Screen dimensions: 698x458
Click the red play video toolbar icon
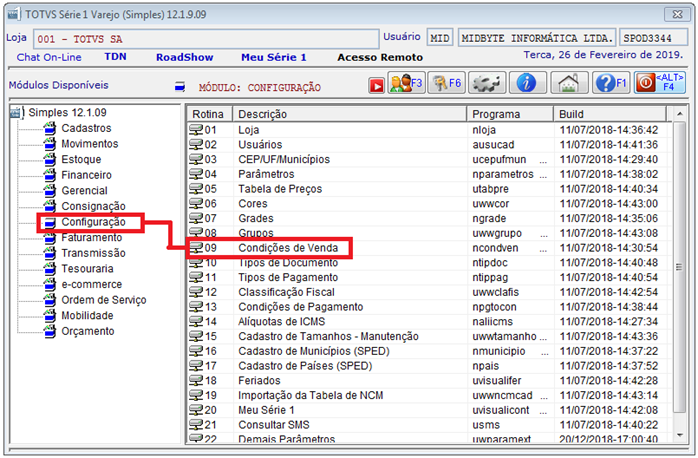coord(376,85)
